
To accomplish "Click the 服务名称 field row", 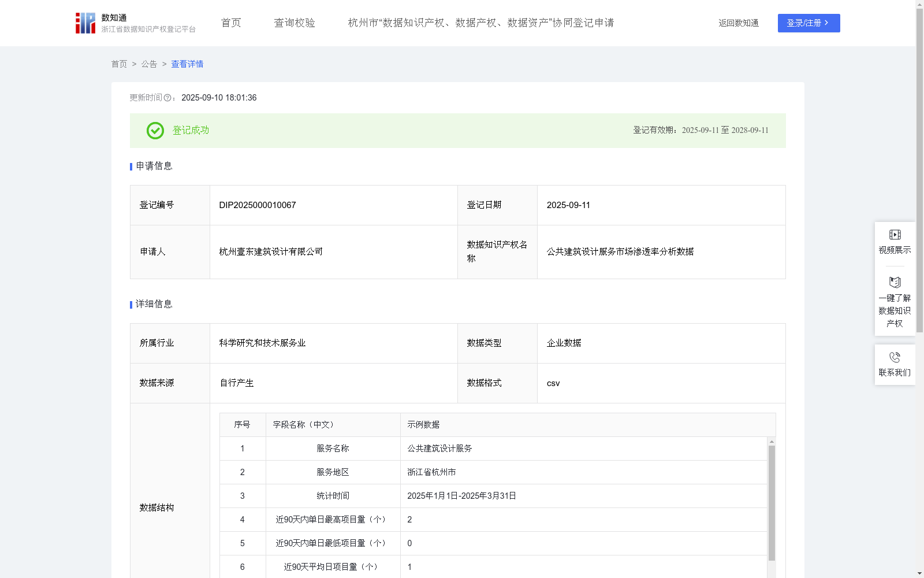I will point(493,449).
